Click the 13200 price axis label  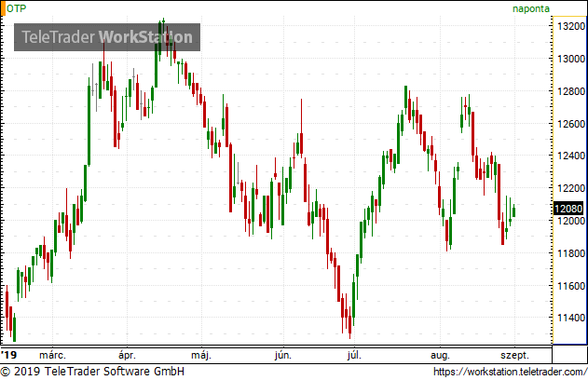click(571, 26)
